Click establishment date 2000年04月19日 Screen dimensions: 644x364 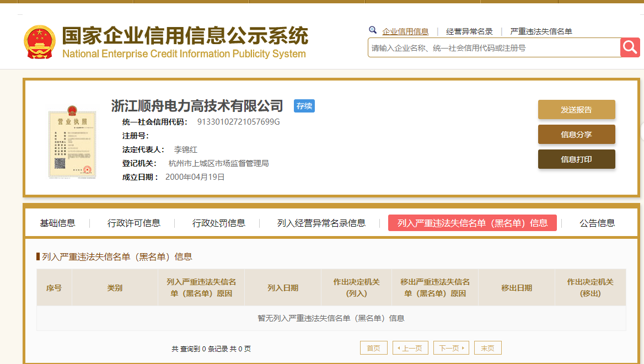pos(195,177)
